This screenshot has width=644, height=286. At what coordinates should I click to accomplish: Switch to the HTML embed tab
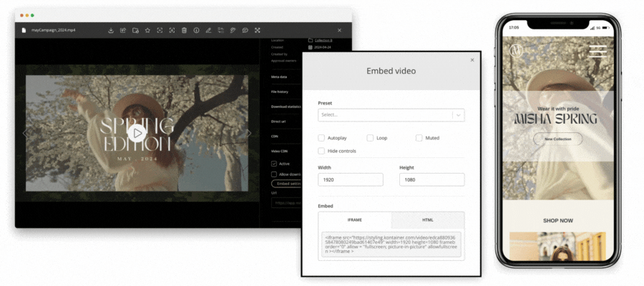(428, 220)
